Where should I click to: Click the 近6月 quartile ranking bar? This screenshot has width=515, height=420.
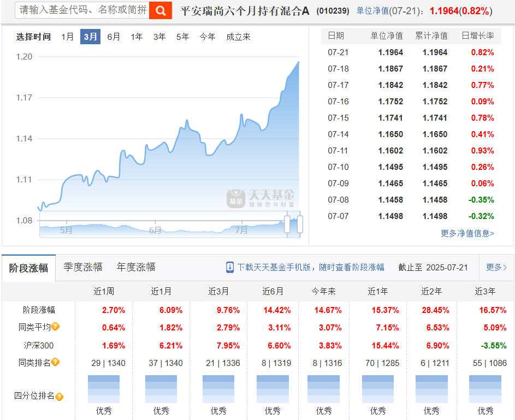click(273, 389)
